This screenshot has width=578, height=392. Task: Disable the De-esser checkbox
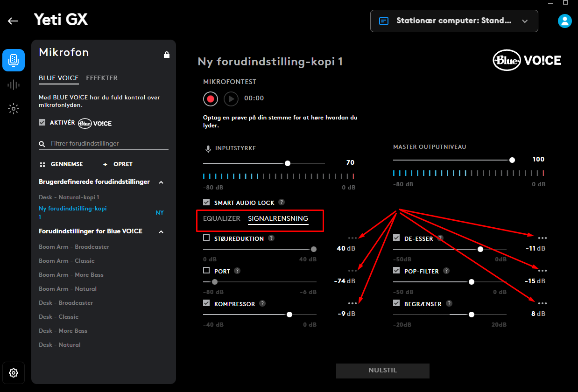click(x=396, y=238)
